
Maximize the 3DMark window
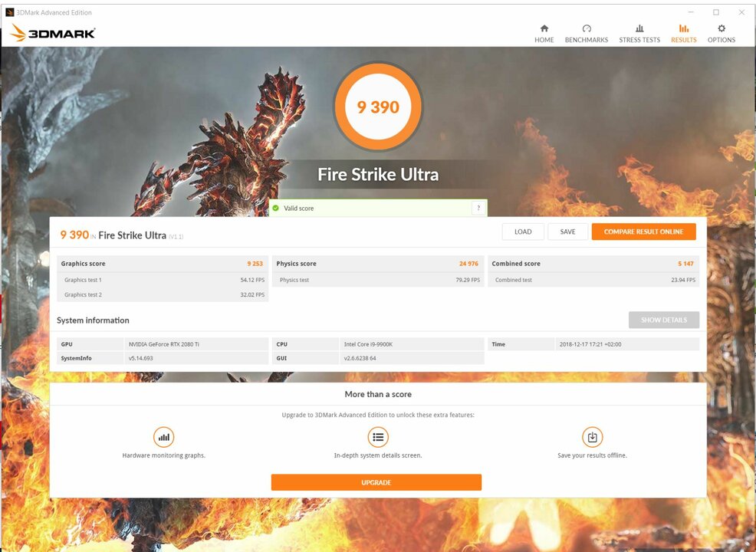coord(716,12)
